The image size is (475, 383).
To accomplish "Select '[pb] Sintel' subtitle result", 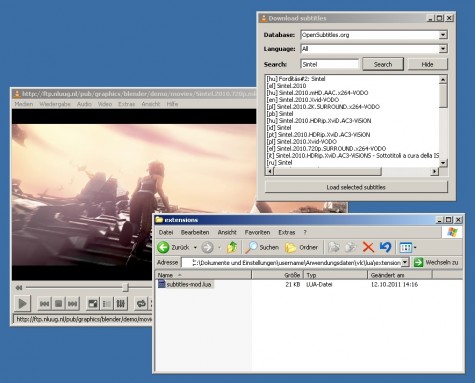I will pos(280,114).
